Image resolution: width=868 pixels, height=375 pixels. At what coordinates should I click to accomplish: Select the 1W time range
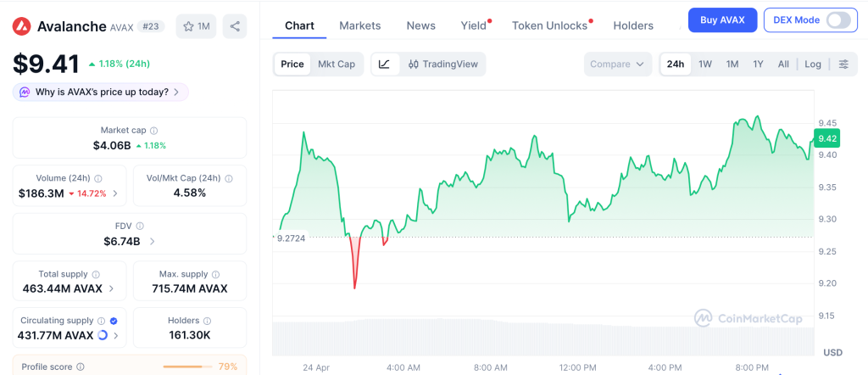pos(704,64)
